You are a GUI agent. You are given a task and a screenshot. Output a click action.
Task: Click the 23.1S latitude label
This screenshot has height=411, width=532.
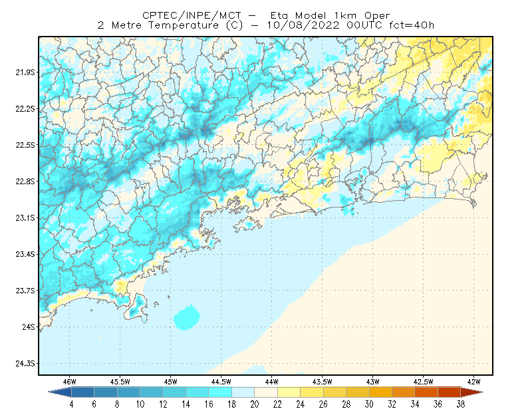[25, 217]
